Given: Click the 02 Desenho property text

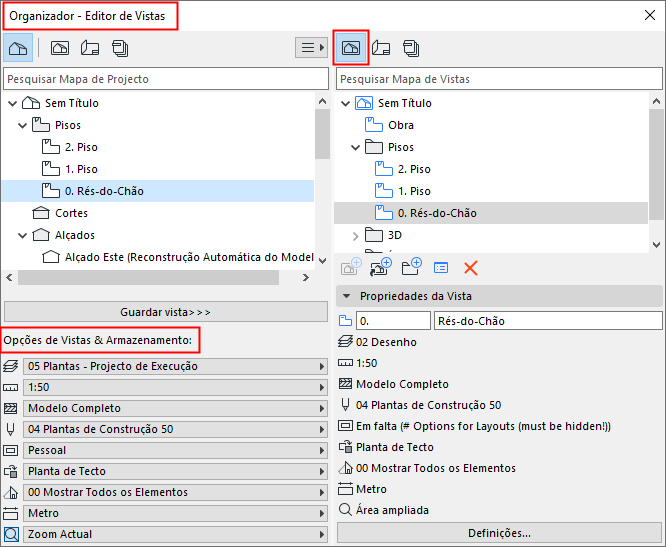Looking at the screenshot, I should [386, 342].
